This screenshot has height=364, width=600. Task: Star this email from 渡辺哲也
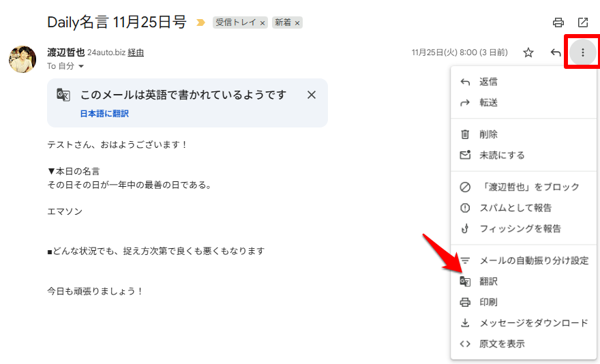[528, 52]
